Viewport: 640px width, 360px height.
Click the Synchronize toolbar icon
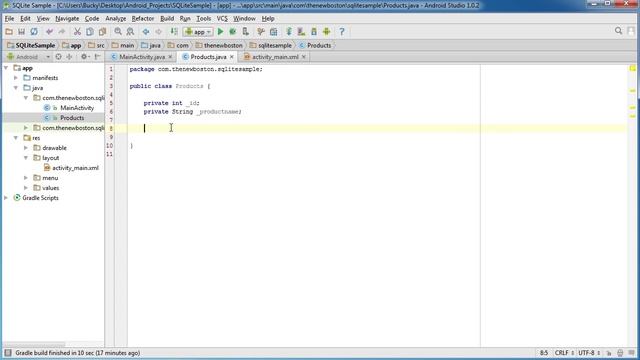click(34, 31)
